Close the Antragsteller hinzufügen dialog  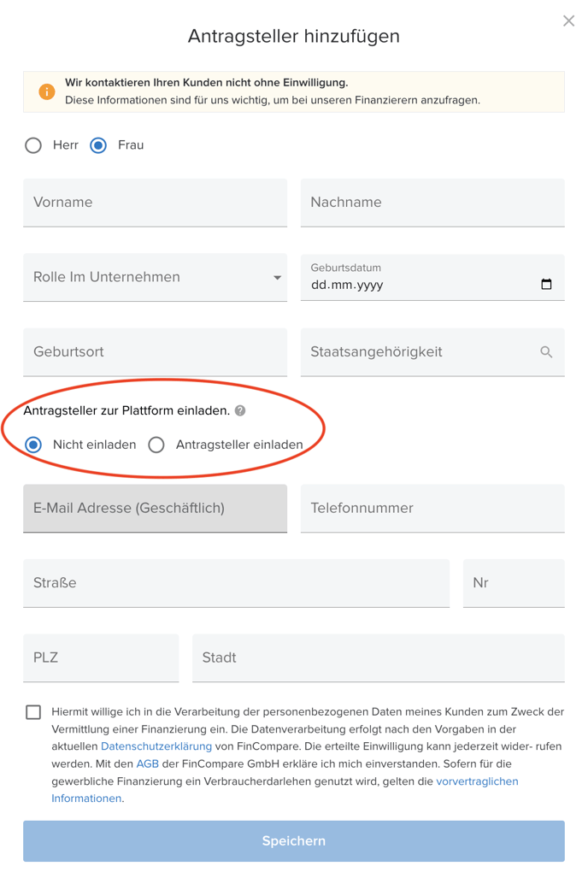[568, 21]
